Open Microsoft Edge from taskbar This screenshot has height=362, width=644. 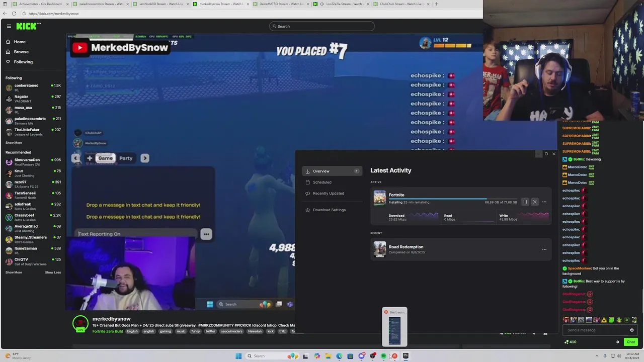coord(339,356)
